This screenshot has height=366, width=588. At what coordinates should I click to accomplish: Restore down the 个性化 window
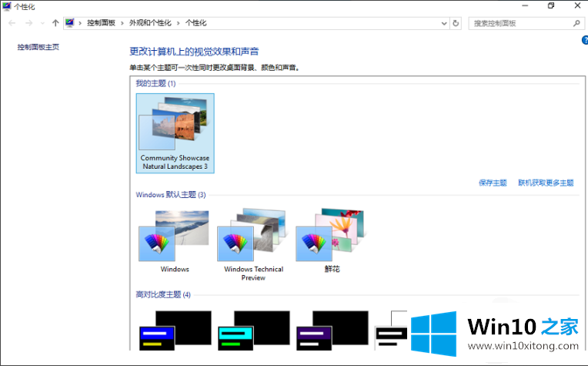tap(551, 5)
